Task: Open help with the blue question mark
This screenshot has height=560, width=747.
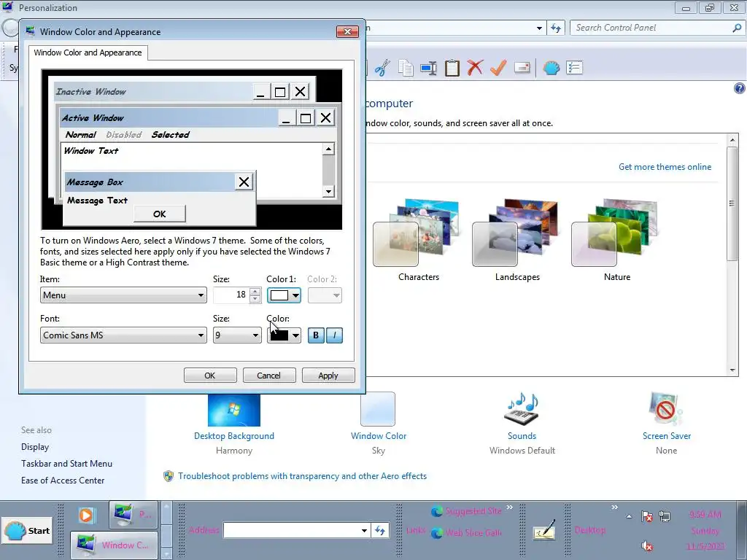Action: click(x=740, y=88)
